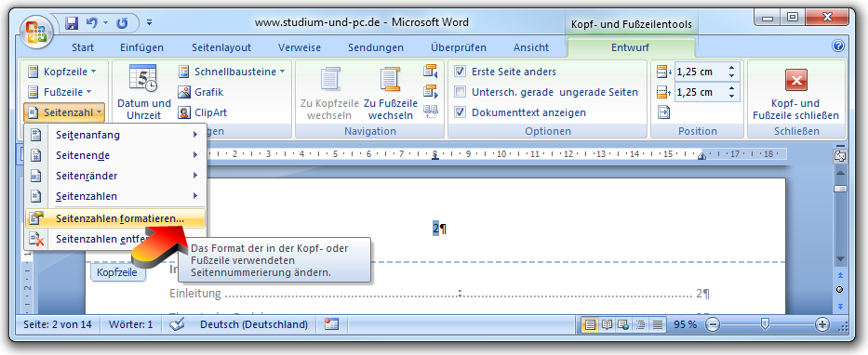868x355 pixels.
Task: Toggle the ruler button above scrollbar
Action: [x=840, y=156]
